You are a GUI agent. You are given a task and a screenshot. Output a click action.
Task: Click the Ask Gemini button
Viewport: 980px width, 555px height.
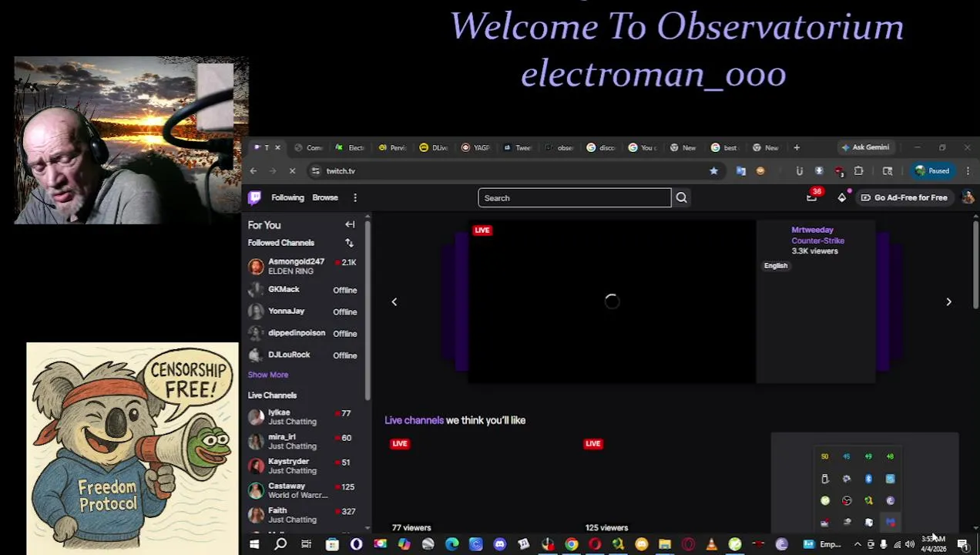(x=865, y=147)
